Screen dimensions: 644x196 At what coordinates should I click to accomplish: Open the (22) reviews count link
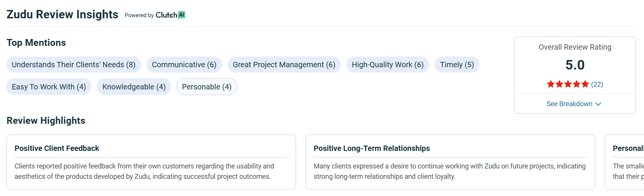[597, 84]
